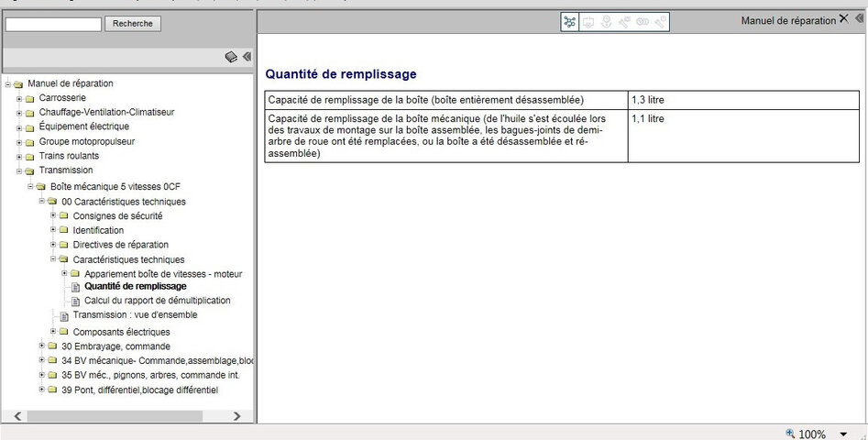Click the tree scrollbar left arrow
This screenshot has height=440, width=868.
(17, 416)
